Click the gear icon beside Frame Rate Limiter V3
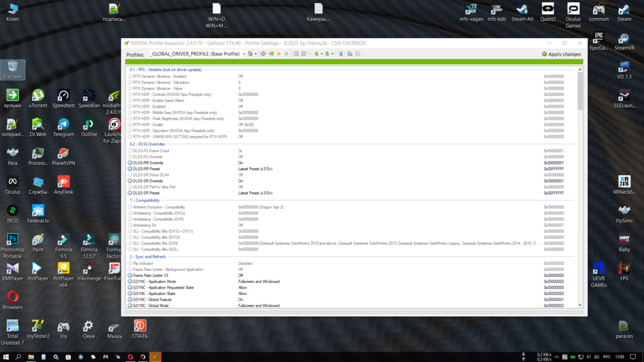Image resolution: width=644 pixels, height=362 pixels. pyautogui.click(x=130, y=275)
